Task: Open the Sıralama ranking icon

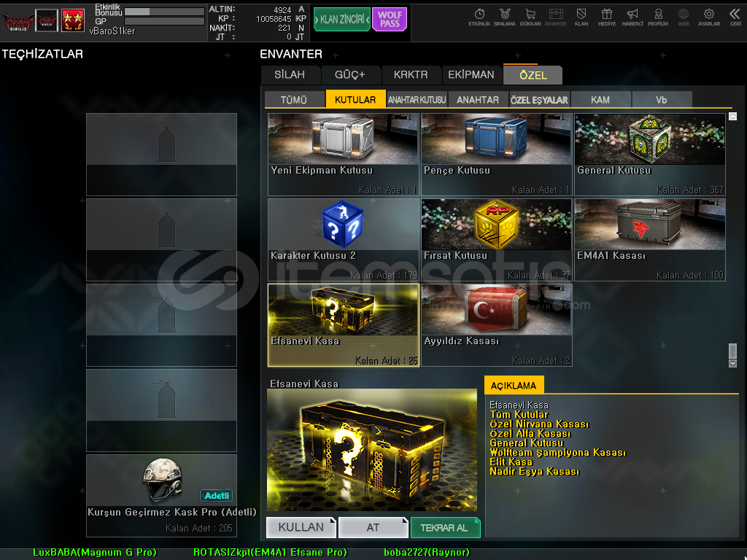Action: click(x=505, y=17)
